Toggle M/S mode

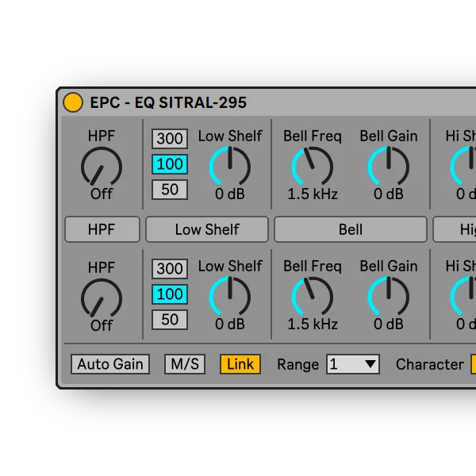(185, 364)
